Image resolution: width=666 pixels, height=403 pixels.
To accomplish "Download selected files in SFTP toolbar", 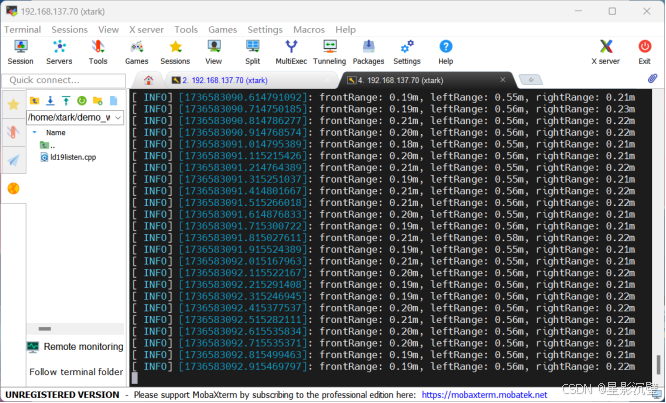I will pos(50,101).
